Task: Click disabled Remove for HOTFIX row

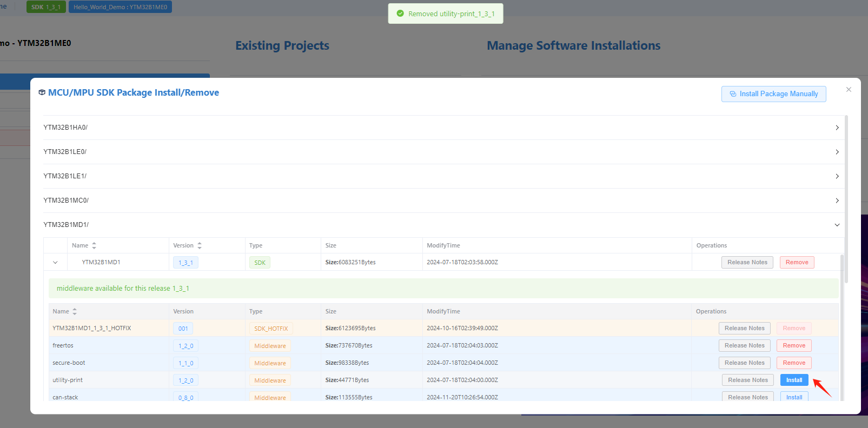Action: coord(794,328)
